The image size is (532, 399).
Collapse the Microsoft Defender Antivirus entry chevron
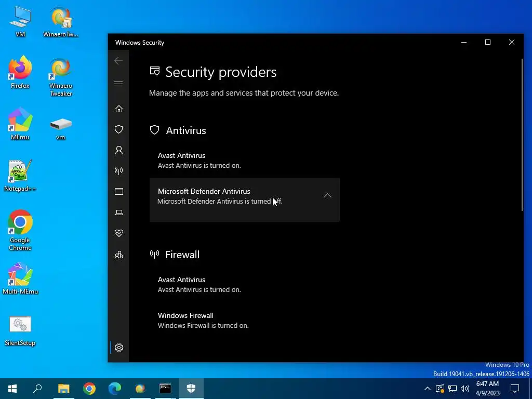point(327,196)
